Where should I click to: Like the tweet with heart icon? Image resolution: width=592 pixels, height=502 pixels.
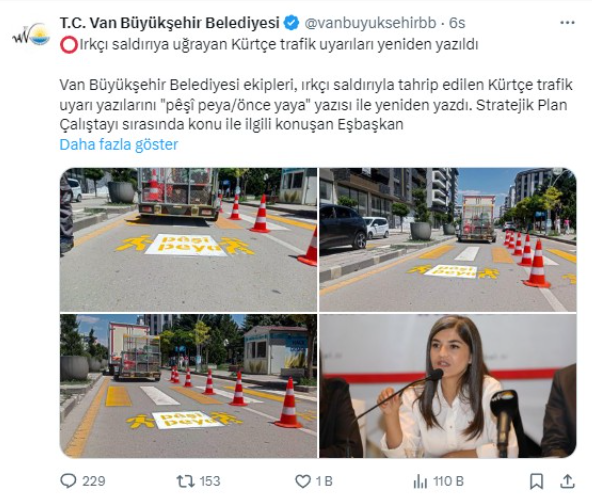point(302,481)
